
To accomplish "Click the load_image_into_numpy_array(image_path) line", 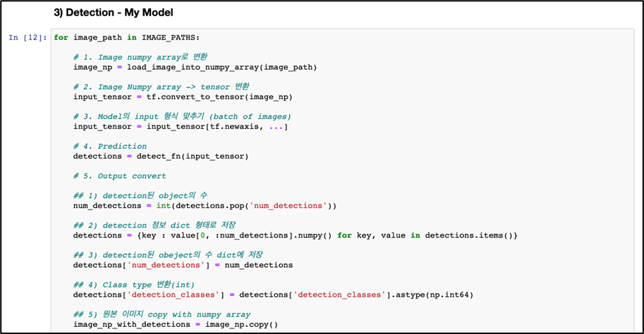I will click(x=195, y=67).
